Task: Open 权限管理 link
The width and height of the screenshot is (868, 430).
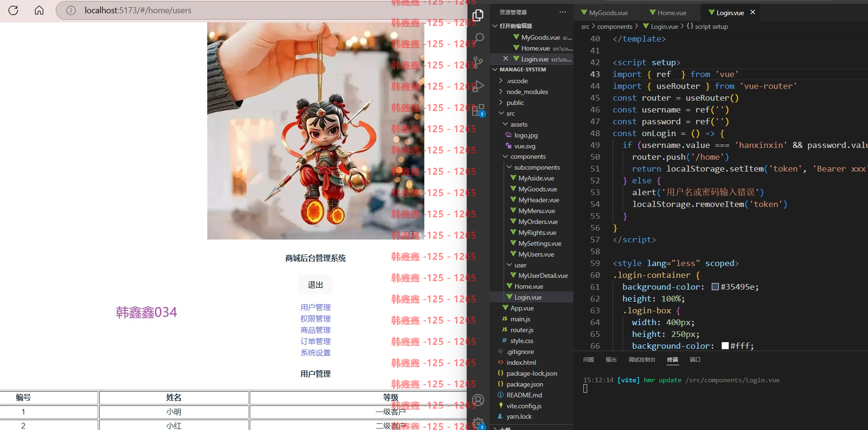Action: [315, 318]
